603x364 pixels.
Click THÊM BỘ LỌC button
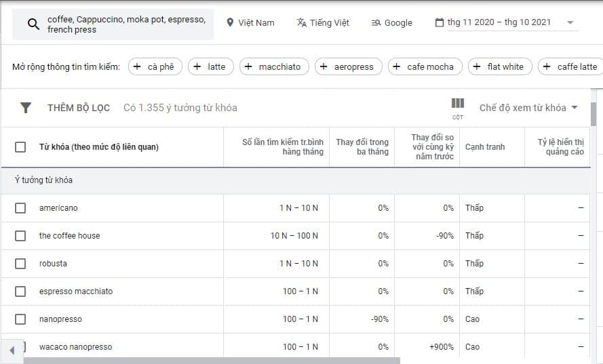[79, 108]
